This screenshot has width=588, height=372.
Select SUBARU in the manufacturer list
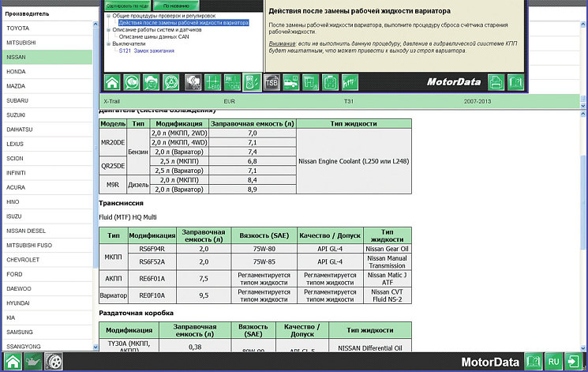[47, 100]
